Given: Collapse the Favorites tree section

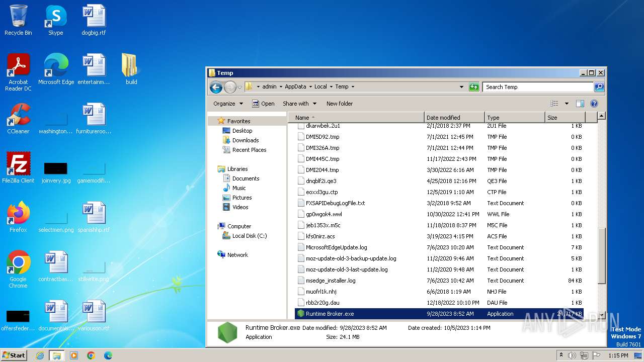Looking at the screenshot, I should [213, 121].
